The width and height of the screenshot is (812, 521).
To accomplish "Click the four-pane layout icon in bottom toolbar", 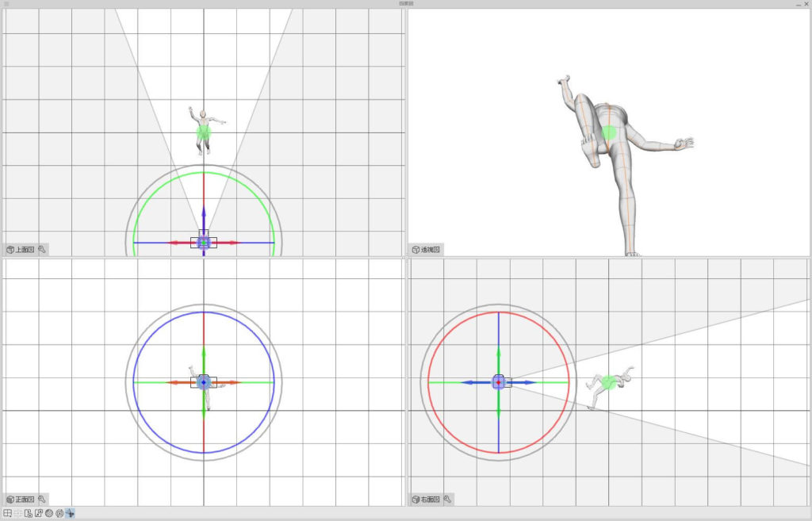I will pos(7,514).
